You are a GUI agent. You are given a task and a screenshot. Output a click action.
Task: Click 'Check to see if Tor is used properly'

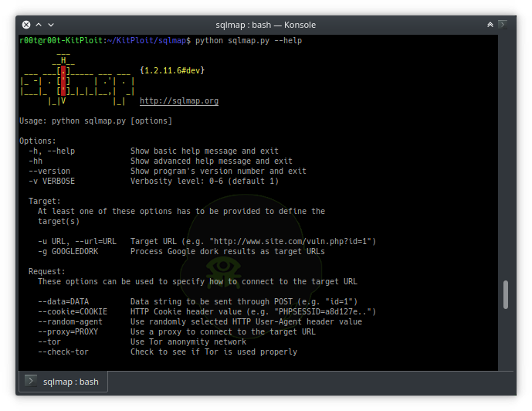214,352
